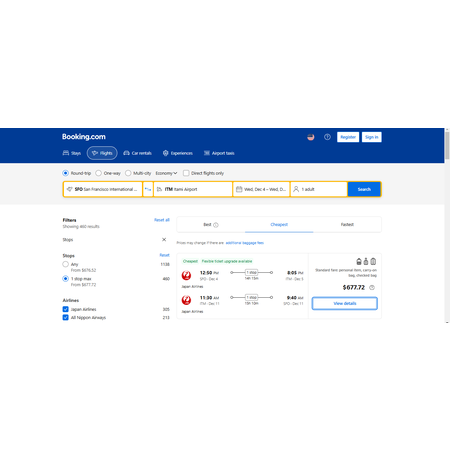Click the info icon next to Best
The image size is (450, 450).
point(216,225)
